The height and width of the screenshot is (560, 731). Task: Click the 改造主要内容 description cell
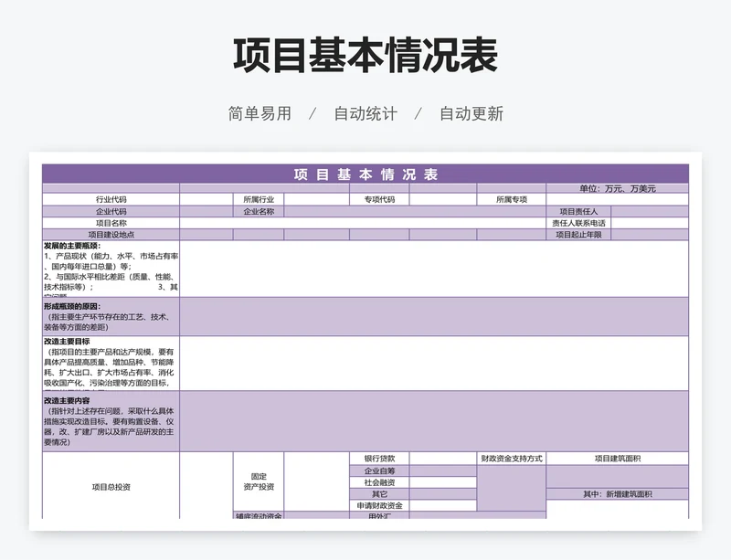coord(111,421)
